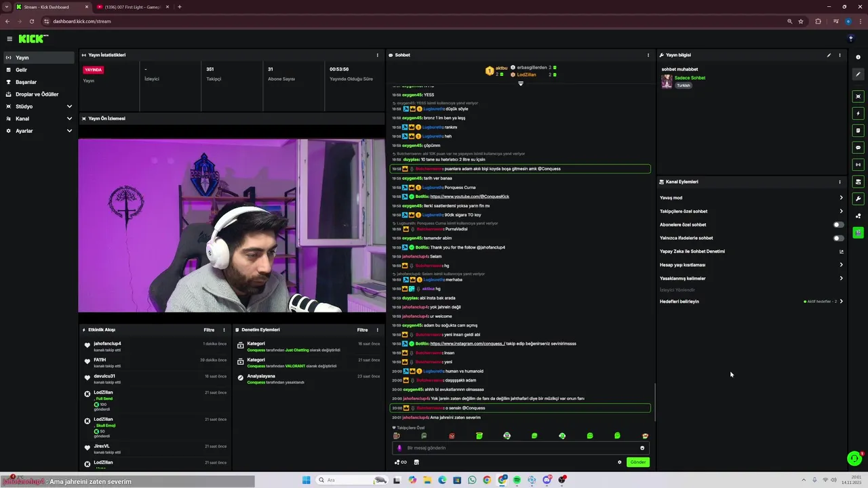The height and width of the screenshot is (488, 868).
Task: Open the Başarılar sidebar item
Action: tap(37, 82)
